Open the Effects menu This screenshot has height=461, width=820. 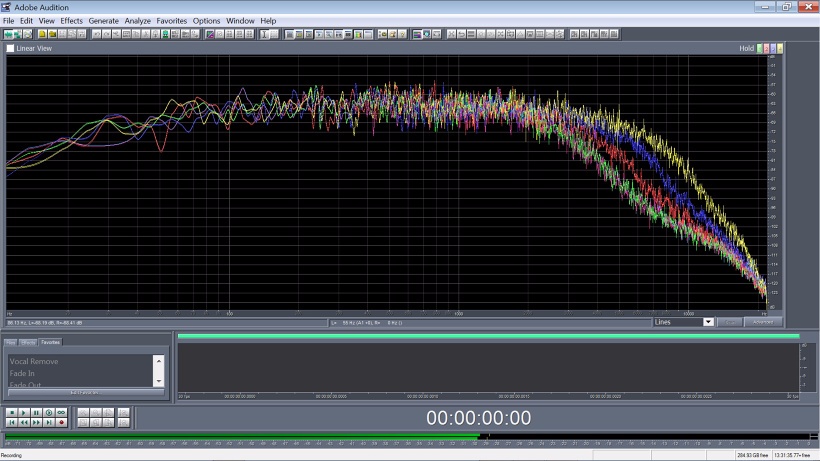click(72, 21)
